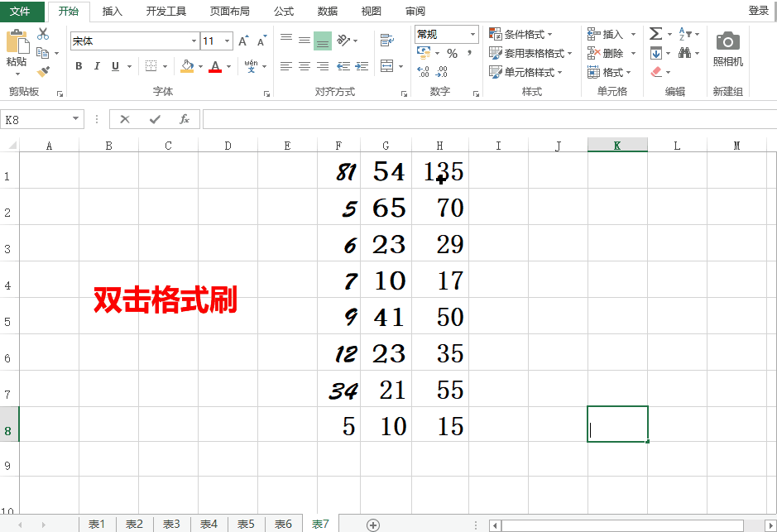Switch to the 数据 ribbon tab
The image size is (777, 532).
[x=328, y=12]
